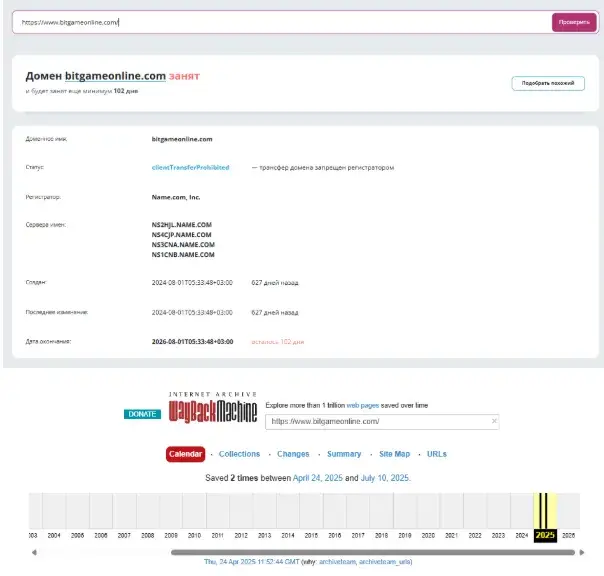Click the NS2HJL.NAME.COM name server text

click(x=182, y=225)
